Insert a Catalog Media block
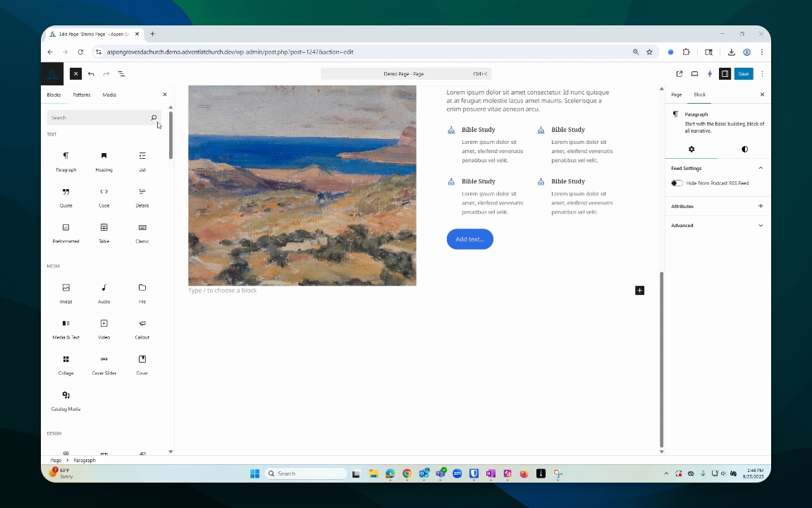 (66, 400)
